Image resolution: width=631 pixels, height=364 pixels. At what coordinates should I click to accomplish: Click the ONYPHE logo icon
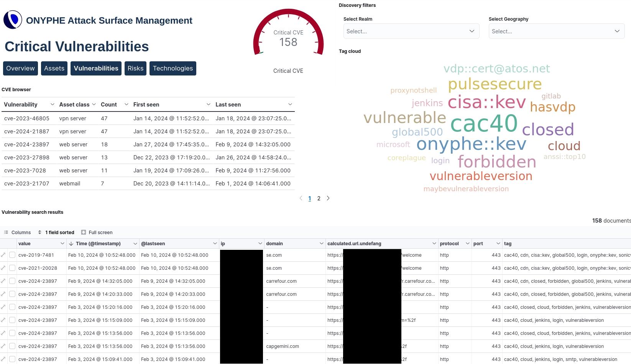point(13,20)
